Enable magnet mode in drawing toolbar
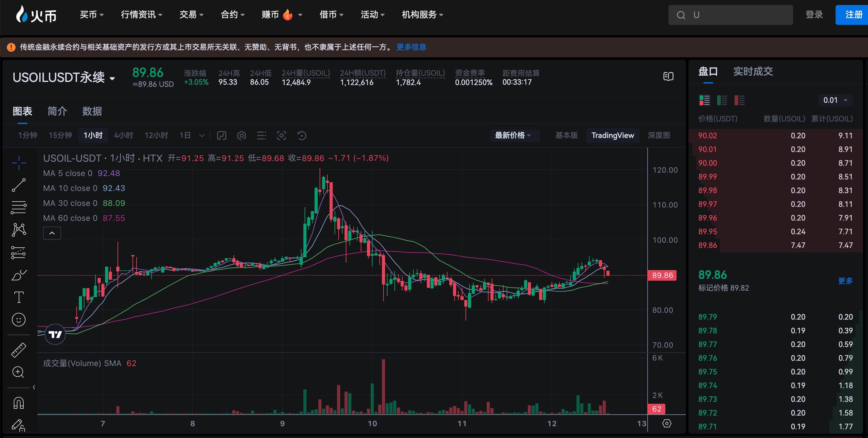The width and height of the screenshot is (868, 438). pyautogui.click(x=18, y=403)
